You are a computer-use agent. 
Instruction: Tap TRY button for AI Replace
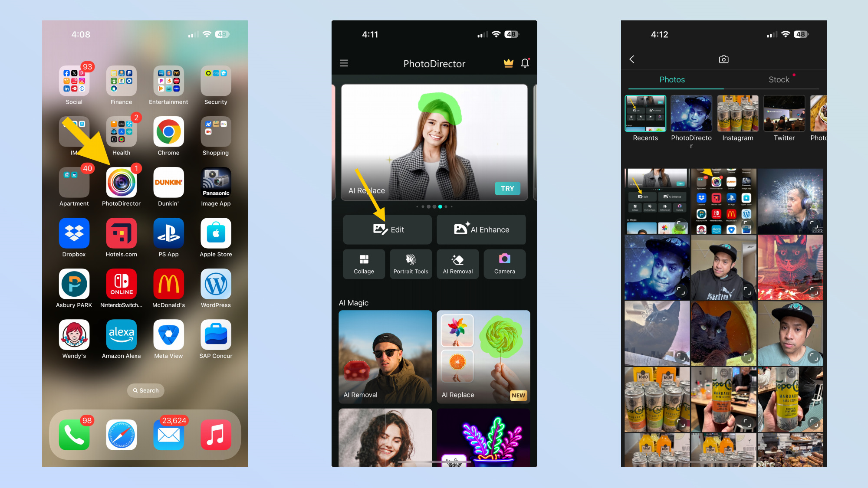[x=507, y=188]
